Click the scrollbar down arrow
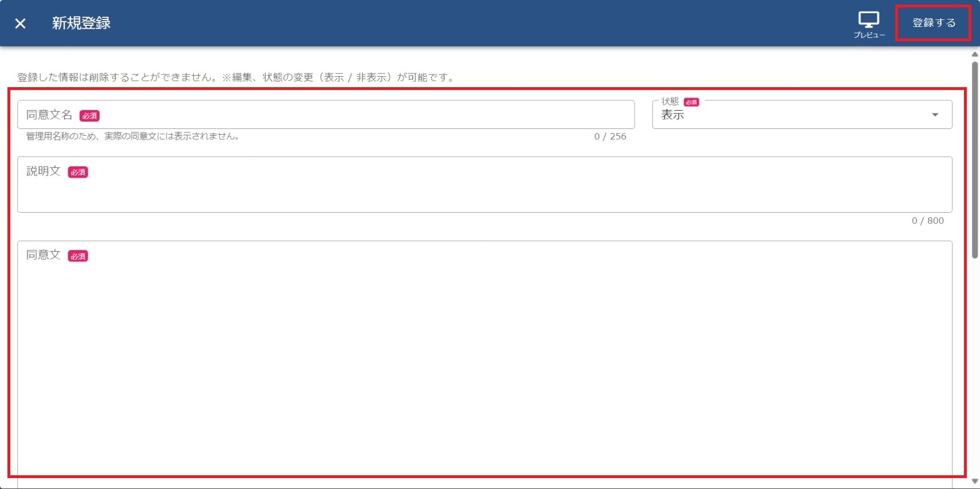This screenshot has height=489, width=980. [x=974, y=482]
